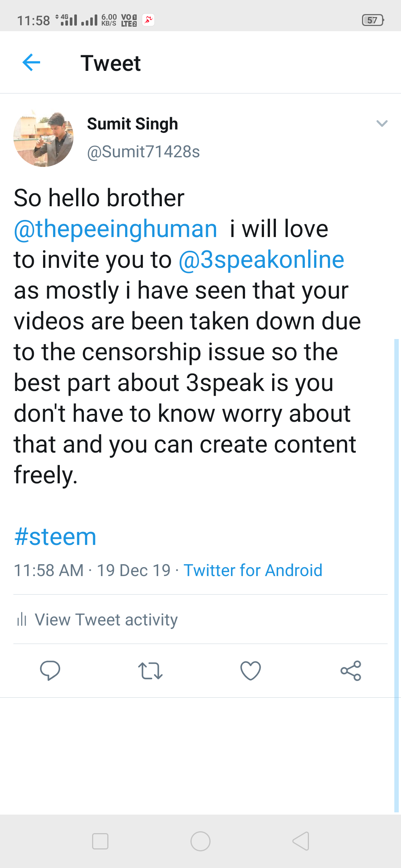Tap the share icon

pyautogui.click(x=351, y=671)
